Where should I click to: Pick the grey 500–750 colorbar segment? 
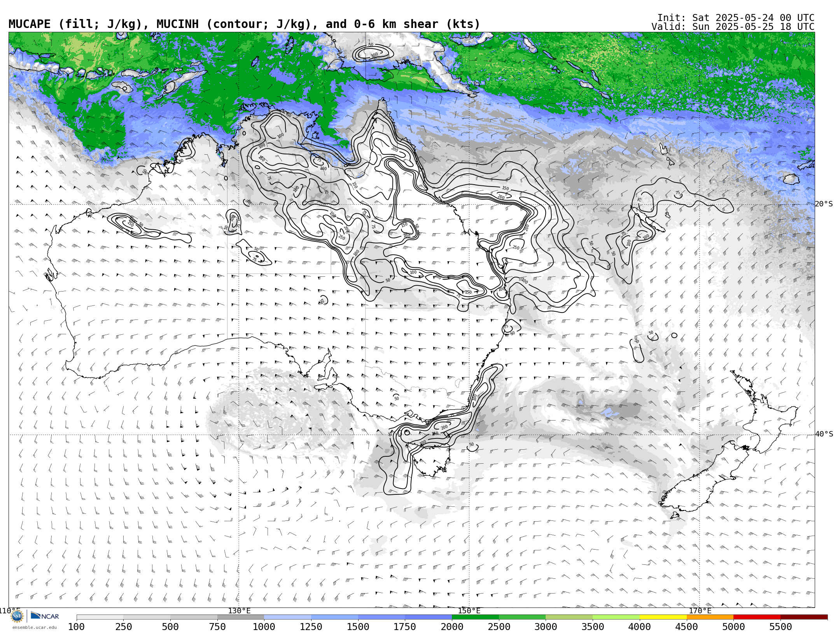(194, 617)
